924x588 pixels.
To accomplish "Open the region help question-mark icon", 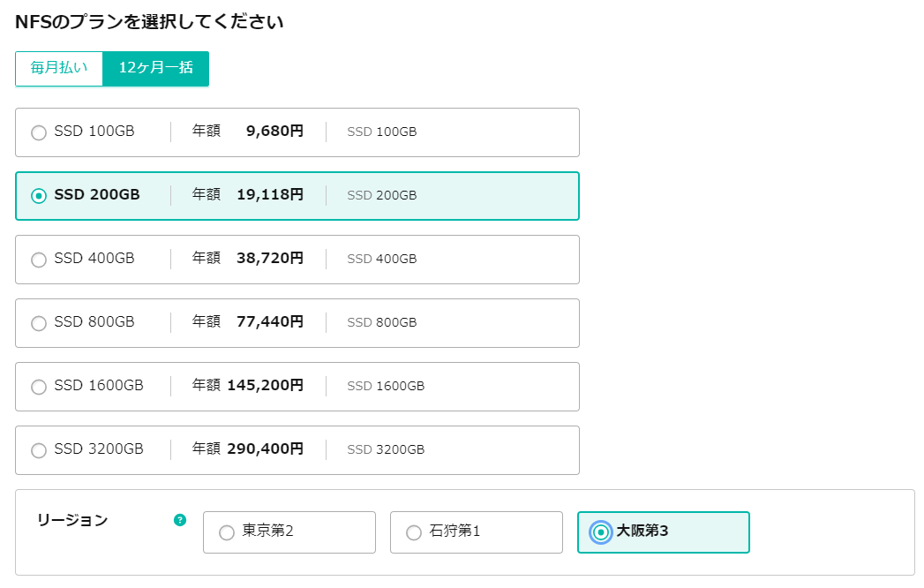I will (x=180, y=520).
